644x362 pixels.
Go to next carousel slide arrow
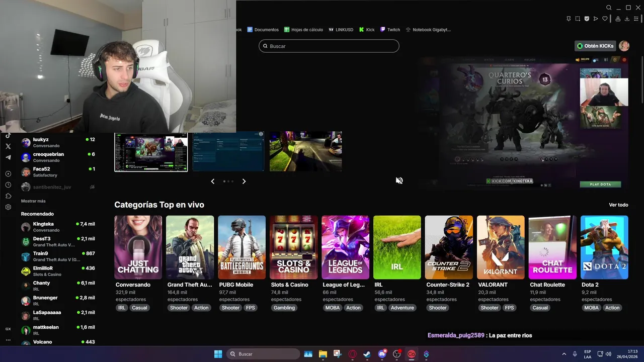[x=244, y=181]
